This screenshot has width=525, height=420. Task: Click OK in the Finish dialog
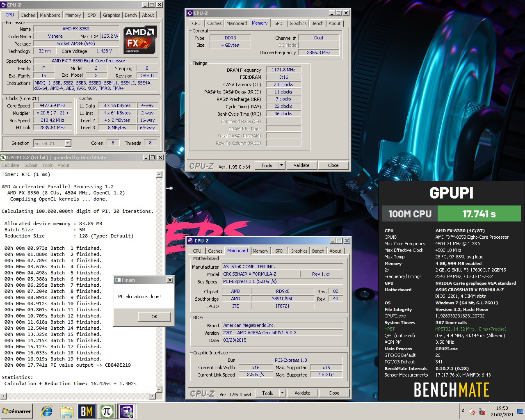pyautogui.click(x=154, y=317)
